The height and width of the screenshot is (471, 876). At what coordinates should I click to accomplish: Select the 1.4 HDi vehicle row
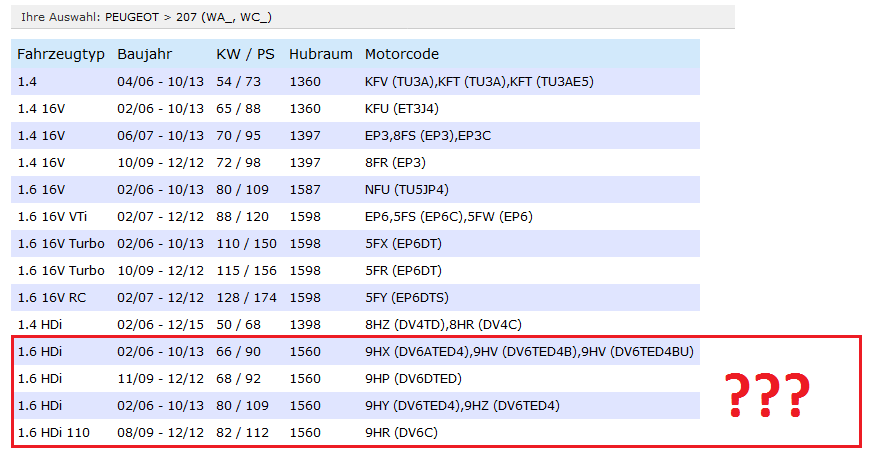coord(41,324)
